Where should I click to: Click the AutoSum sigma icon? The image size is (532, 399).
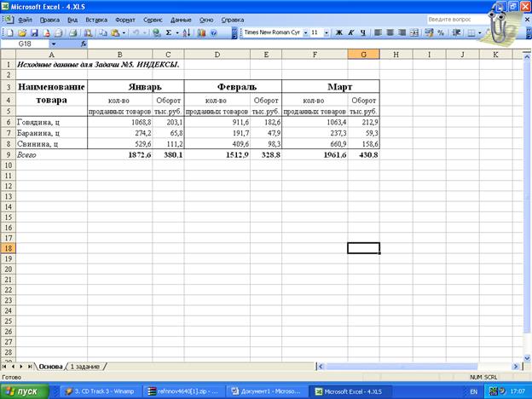pyautogui.click(x=169, y=32)
